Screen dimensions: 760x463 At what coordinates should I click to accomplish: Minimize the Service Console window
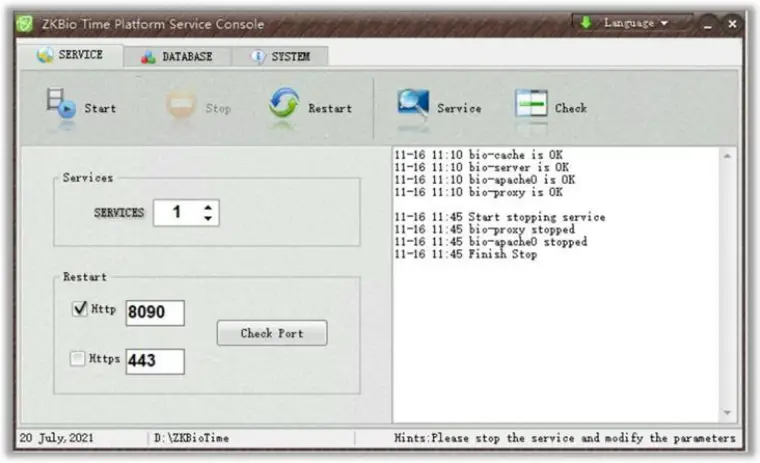tap(708, 24)
